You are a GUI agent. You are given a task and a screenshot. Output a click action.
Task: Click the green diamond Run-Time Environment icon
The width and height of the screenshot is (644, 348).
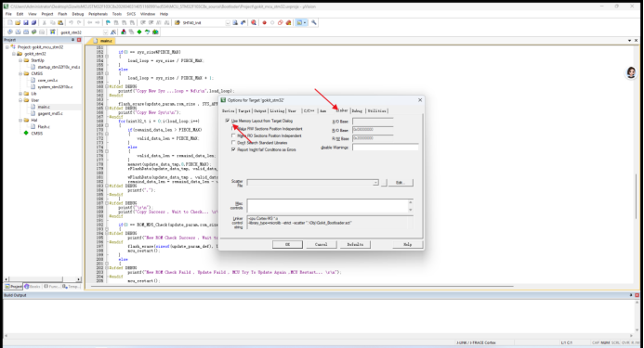pos(139,32)
